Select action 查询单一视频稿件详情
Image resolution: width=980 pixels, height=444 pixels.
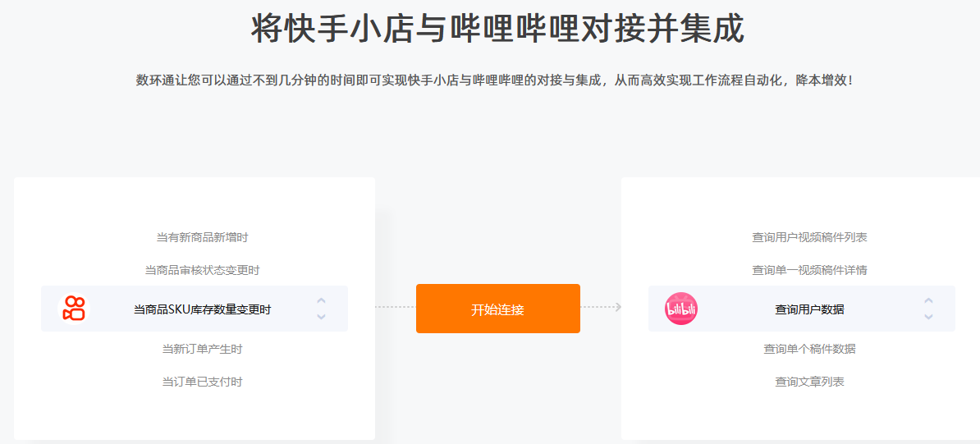[x=809, y=271]
